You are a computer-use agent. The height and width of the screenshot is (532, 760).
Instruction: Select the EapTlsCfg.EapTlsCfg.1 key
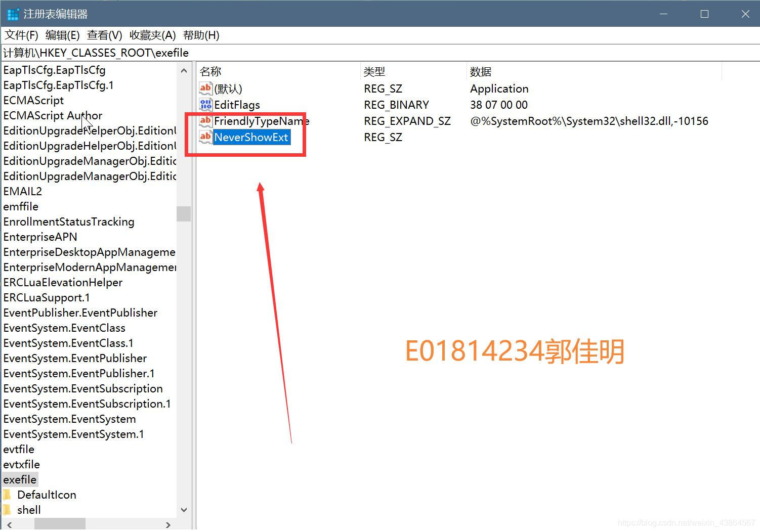(58, 85)
